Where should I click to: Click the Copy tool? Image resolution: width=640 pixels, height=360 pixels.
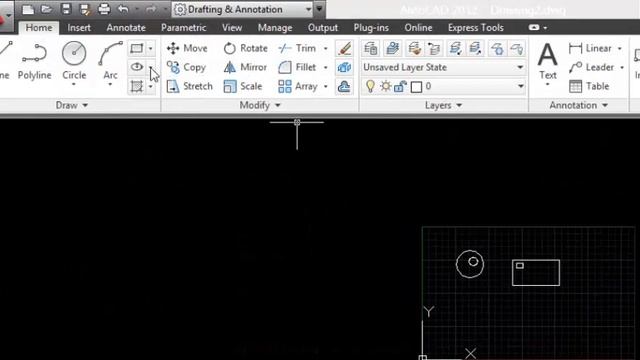(186, 67)
